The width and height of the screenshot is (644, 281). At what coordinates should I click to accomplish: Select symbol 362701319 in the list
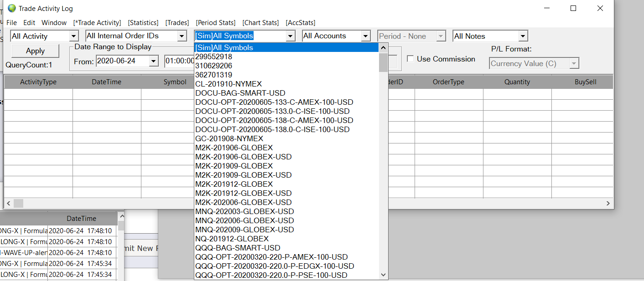click(286, 75)
